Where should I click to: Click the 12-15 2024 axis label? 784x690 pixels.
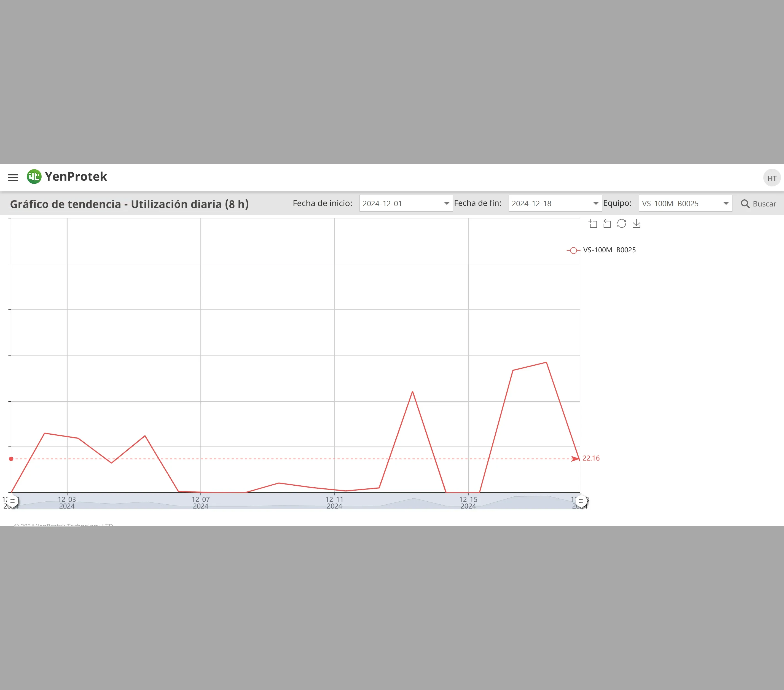(468, 503)
